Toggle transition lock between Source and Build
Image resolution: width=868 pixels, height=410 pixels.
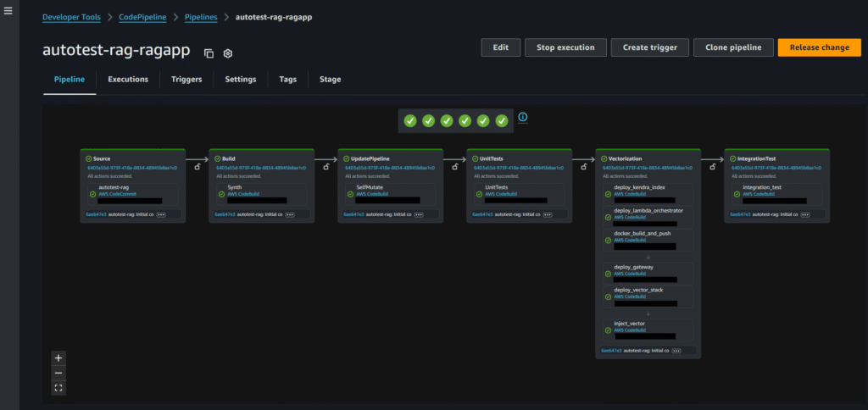[197, 168]
